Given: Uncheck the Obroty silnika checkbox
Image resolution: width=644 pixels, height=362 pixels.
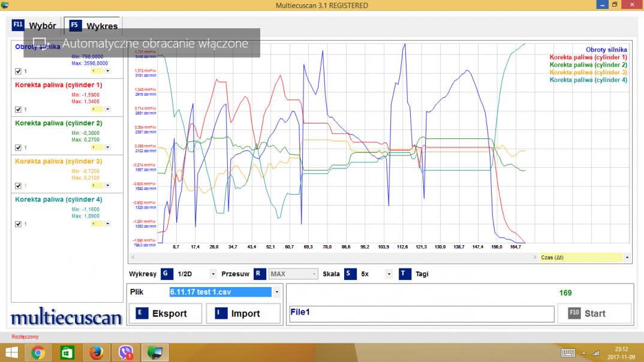Looking at the screenshot, I should point(18,71).
